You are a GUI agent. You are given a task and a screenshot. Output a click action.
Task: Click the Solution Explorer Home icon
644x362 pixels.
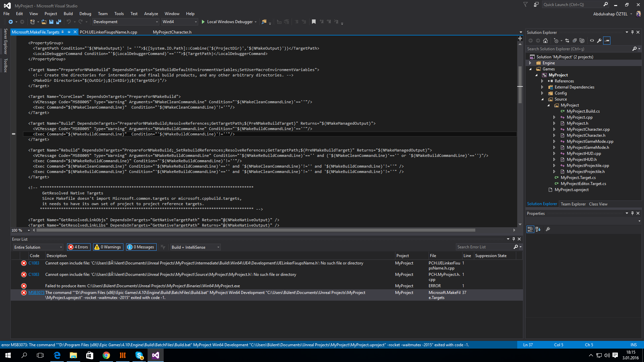(545, 41)
